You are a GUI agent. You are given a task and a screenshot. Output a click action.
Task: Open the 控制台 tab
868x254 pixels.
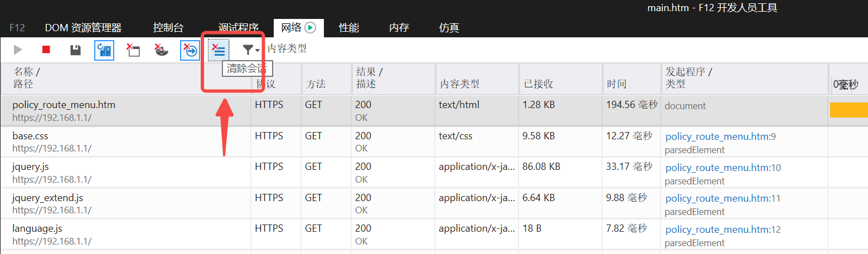pyautogui.click(x=168, y=28)
